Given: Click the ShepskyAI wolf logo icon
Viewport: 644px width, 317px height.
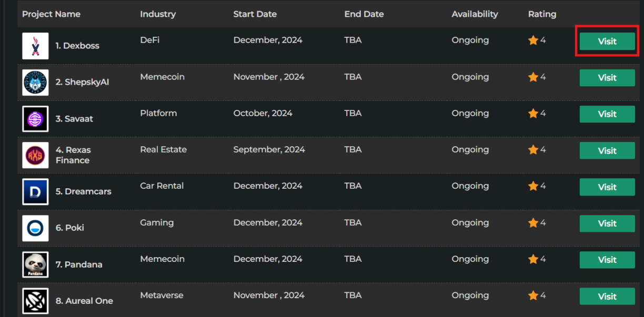Looking at the screenshot, I should pos(35,83).
